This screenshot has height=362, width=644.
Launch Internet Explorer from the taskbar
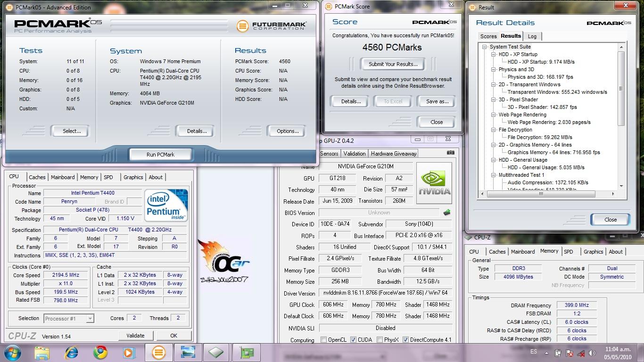pyautogui.click(x=71, y=353)
